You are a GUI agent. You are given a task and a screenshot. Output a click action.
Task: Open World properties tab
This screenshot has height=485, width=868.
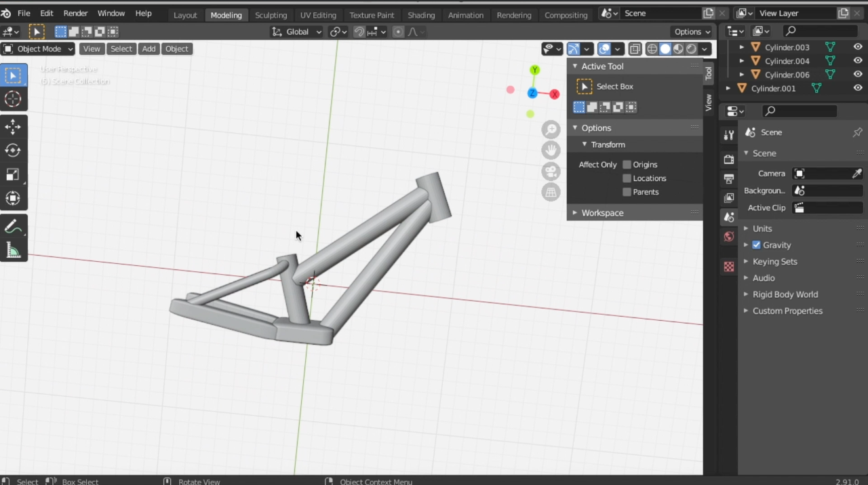pyautogui.click(x=729, y=237)
